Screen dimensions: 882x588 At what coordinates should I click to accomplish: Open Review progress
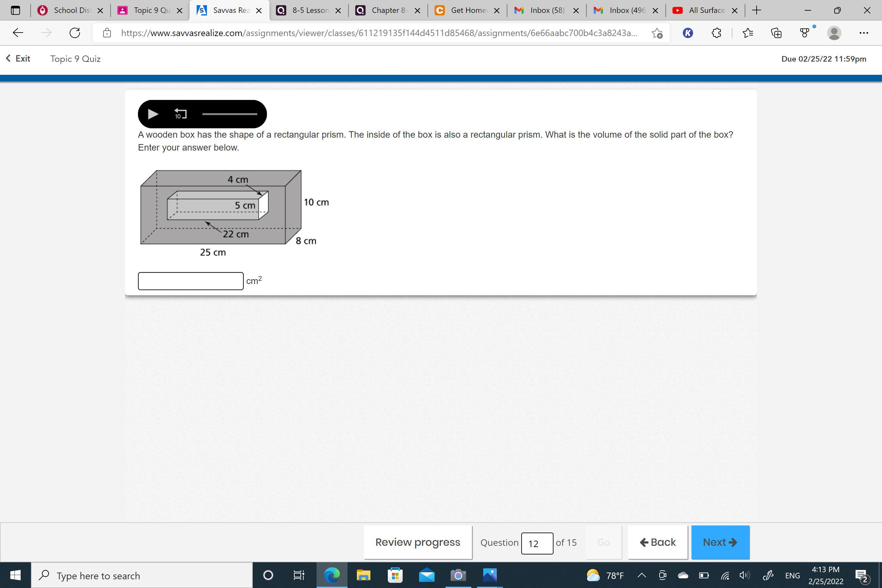417,542
